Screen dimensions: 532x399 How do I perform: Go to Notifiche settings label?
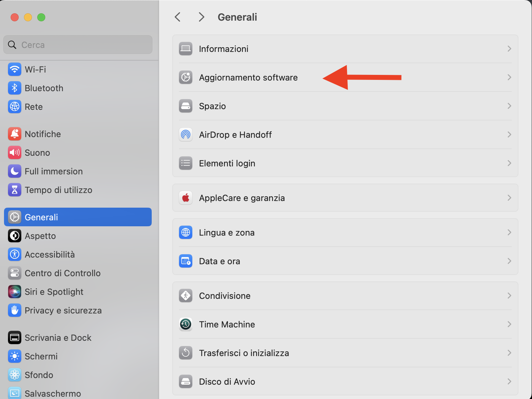tap(43, 134)
